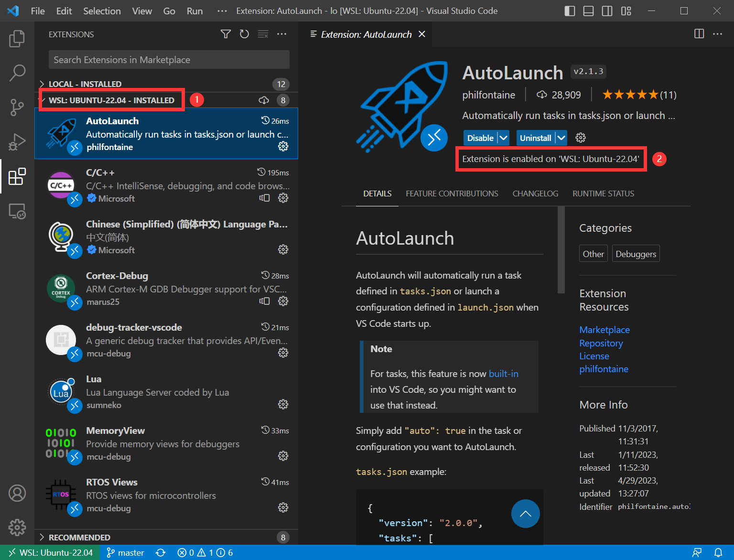Open Selection menu

102,11
